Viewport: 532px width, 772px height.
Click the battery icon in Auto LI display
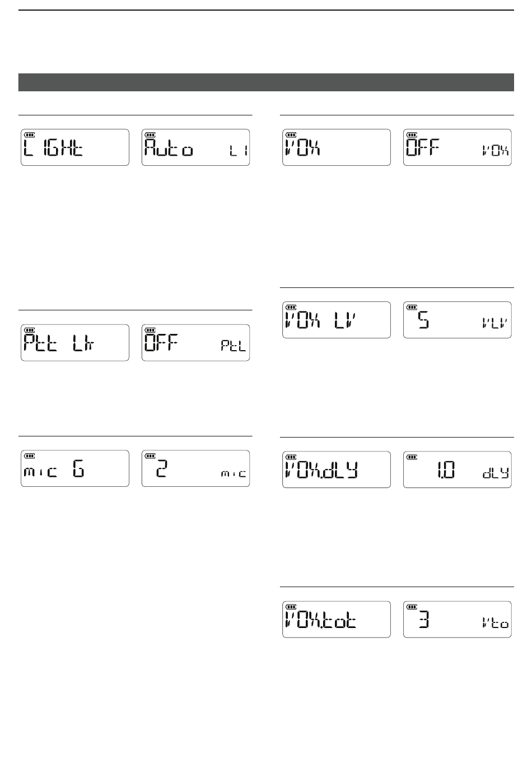(150, 134)
